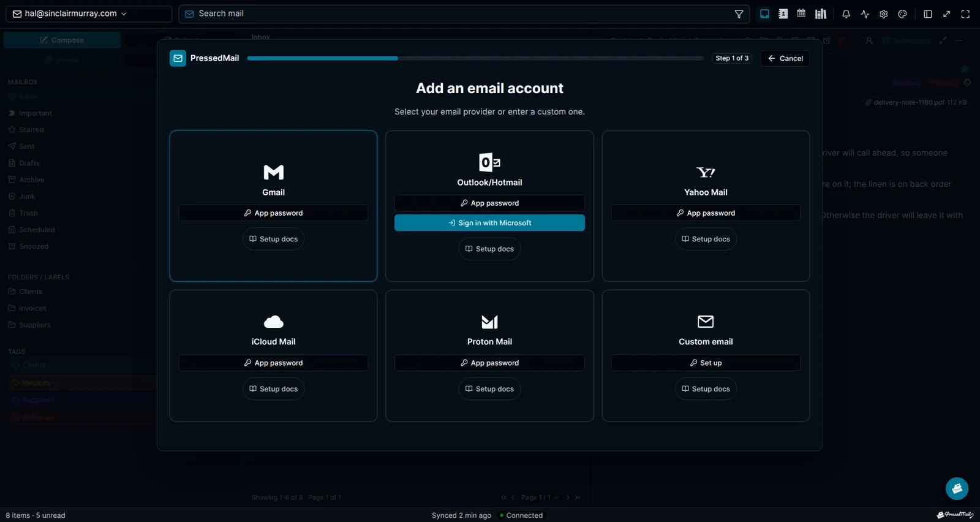Click Synced 2 min ago status text
The image size is (980, 522).
461,515
